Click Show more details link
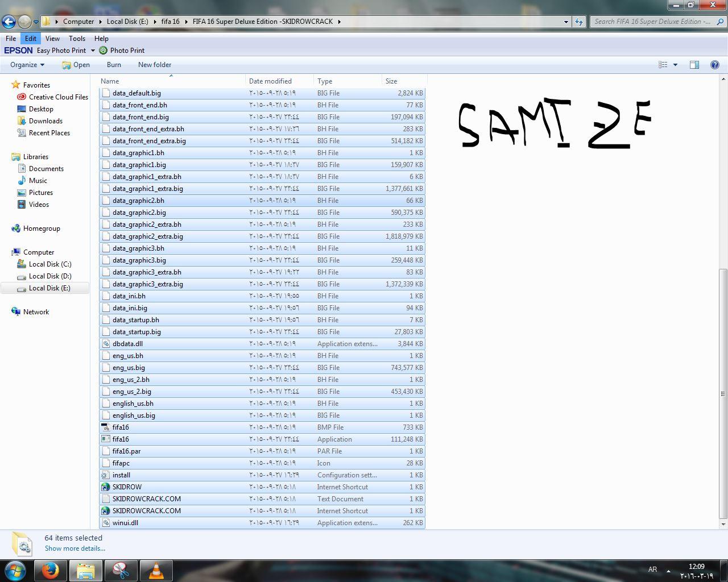 point(75,548)
